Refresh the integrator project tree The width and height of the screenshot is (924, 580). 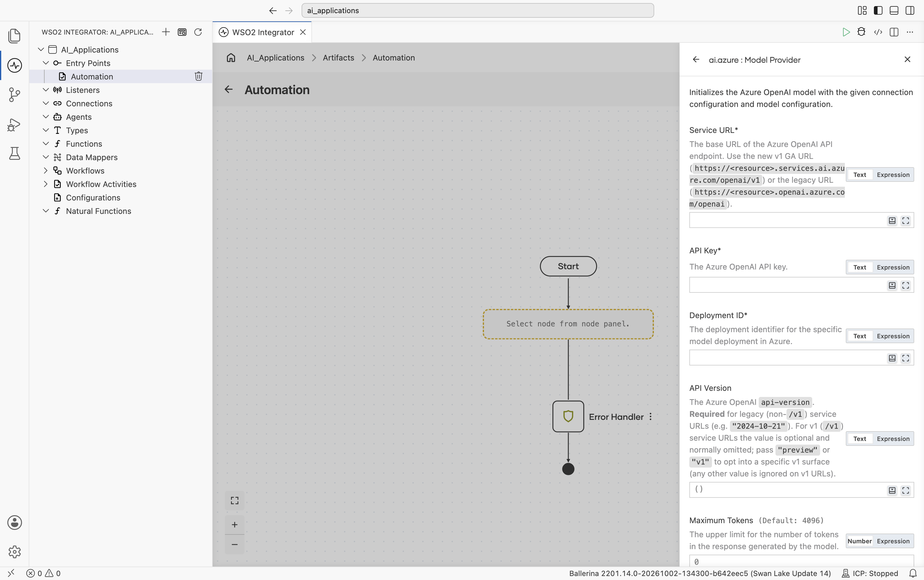(198, 32)
